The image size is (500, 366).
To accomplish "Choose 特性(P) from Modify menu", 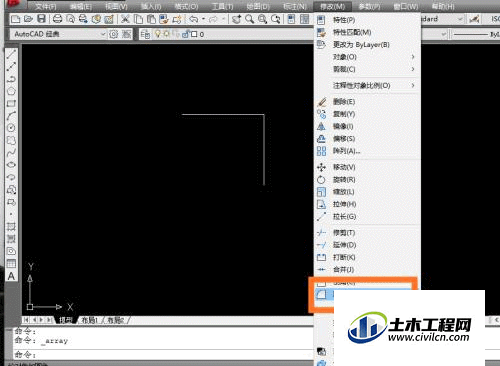I will (x=367, y=20).
